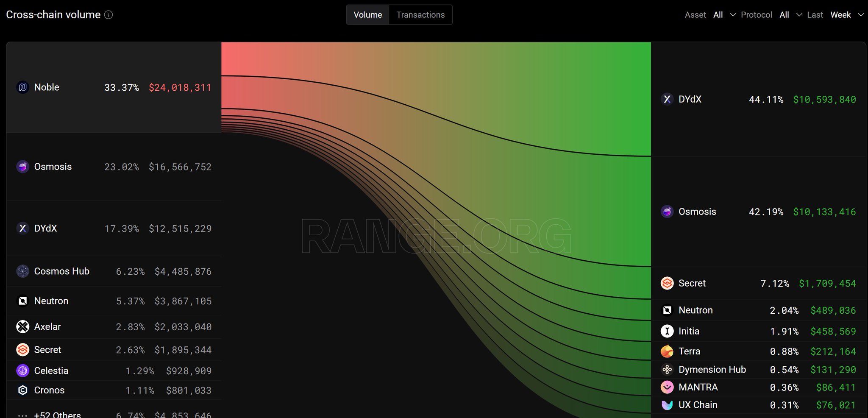Image resolution: width=868 pixels, height=418 pixels.
Task: Click the DYdX logo in the source list
Action: (x=22, y=229)
